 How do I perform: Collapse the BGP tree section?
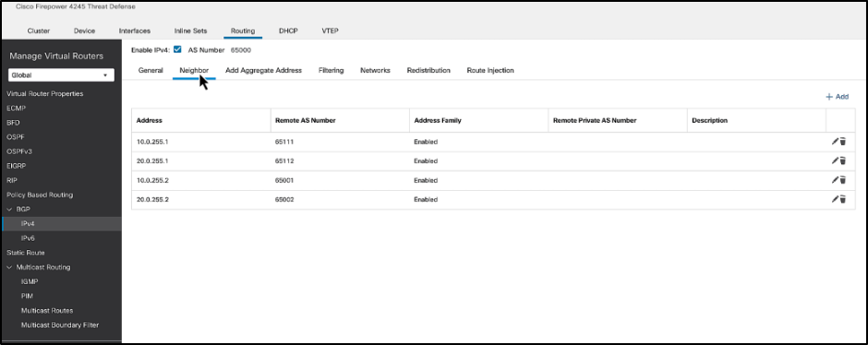[9, 209]
